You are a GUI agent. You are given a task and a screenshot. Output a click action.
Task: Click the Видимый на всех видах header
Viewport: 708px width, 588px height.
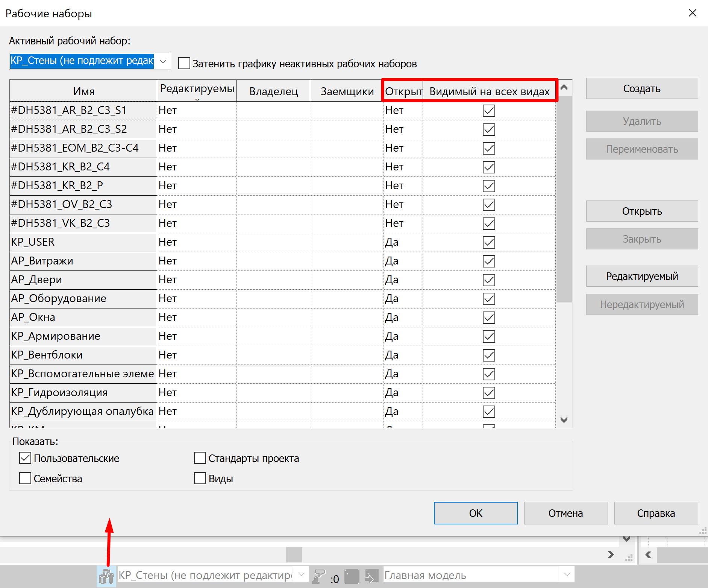(x=489, y=91)
